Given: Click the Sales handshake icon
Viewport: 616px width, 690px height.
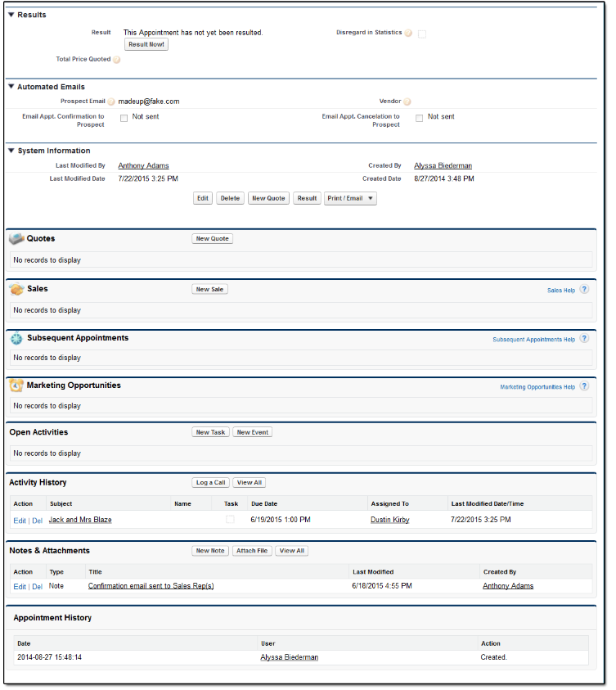Looking at the screenshot, I should [x=16, y=289].
